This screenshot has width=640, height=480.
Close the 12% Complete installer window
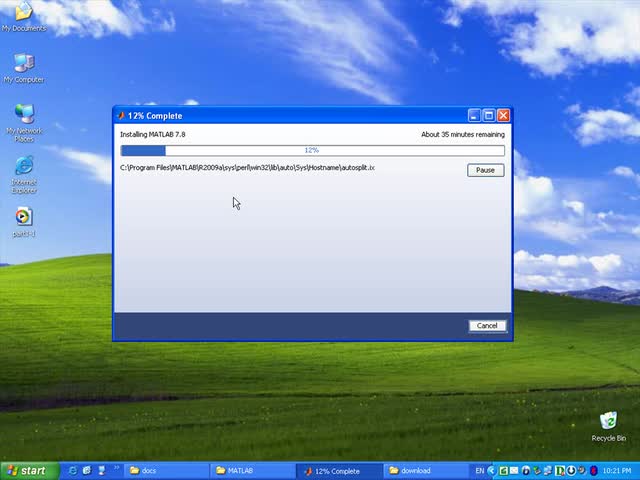click(503, 116)
